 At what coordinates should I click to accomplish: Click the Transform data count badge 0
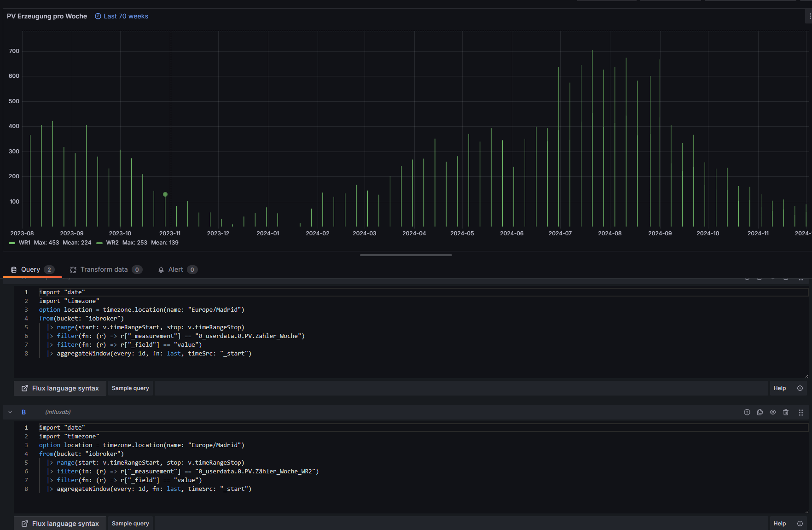(x=137, y=270)
